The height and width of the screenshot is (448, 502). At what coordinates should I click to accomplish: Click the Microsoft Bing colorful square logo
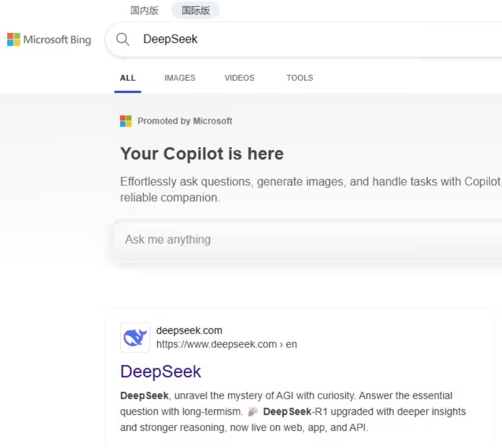13,39
